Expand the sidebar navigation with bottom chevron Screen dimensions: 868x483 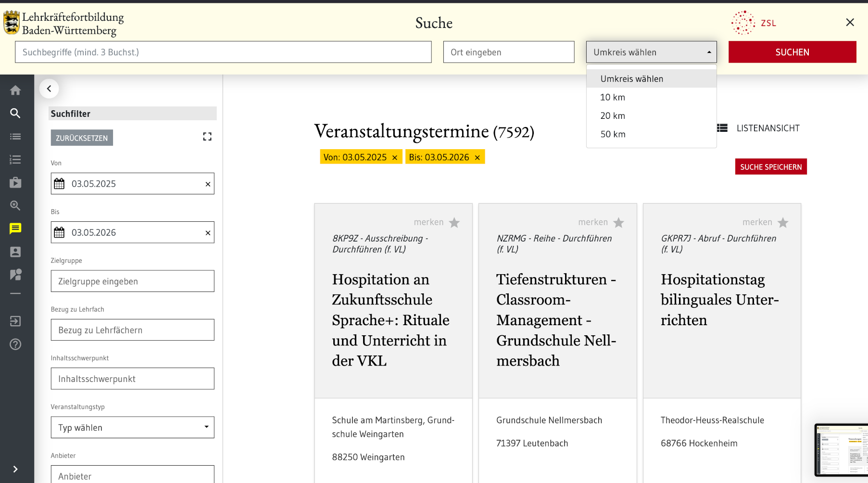pos(15,469)
